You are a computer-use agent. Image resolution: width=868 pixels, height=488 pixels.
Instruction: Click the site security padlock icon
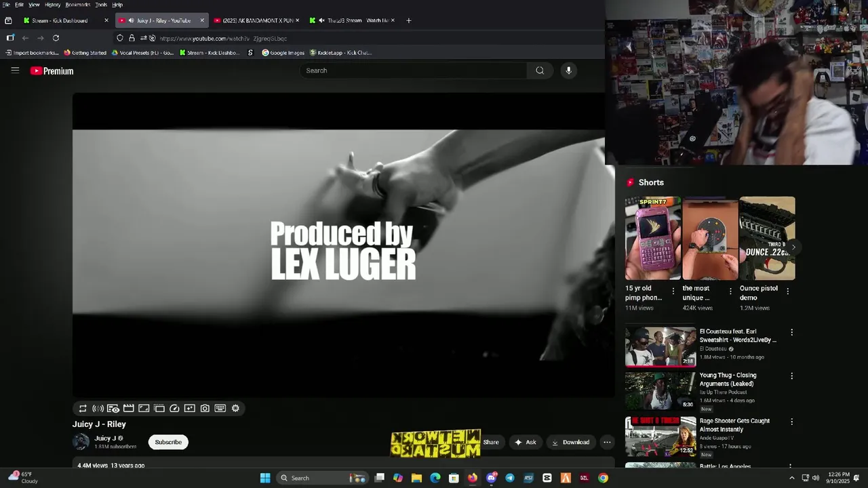tap(132, 38)
